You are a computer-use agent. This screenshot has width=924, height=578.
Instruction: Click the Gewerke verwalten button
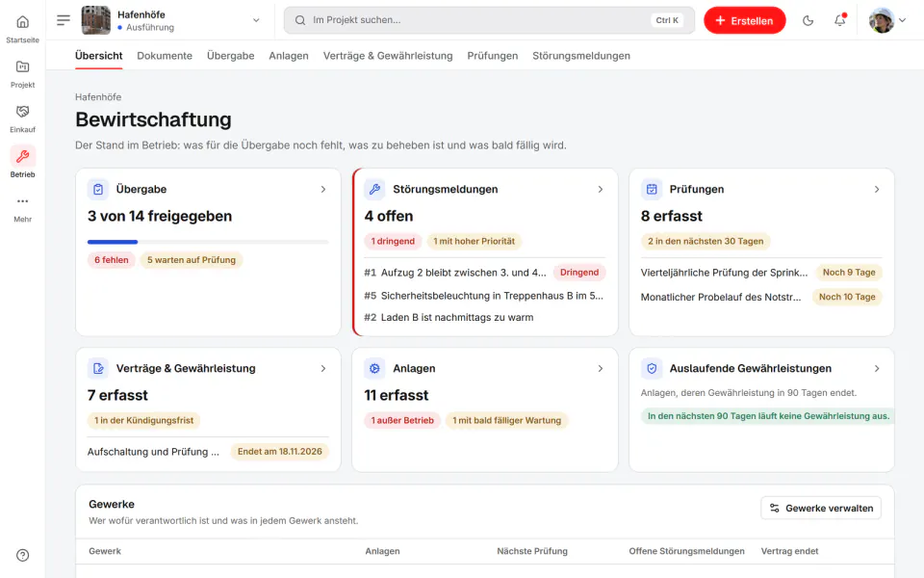pyautogui.click(x=821, y=508)
